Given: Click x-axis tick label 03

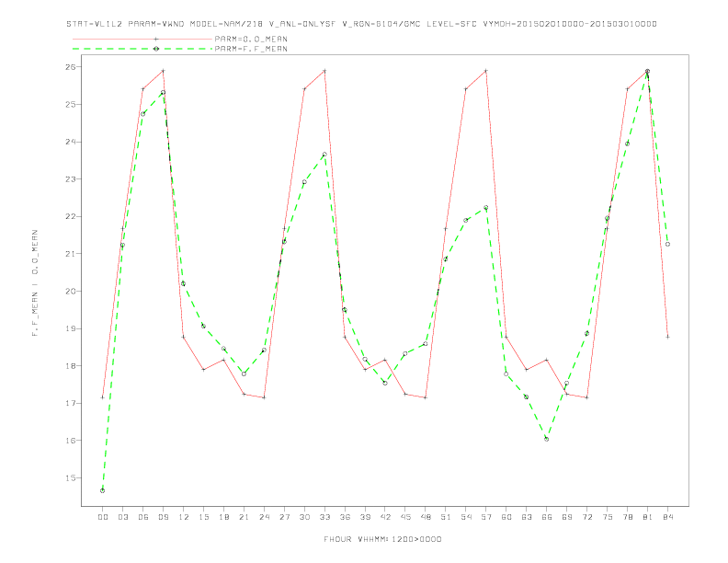Looking at the screenshot, I should (122, 517).
